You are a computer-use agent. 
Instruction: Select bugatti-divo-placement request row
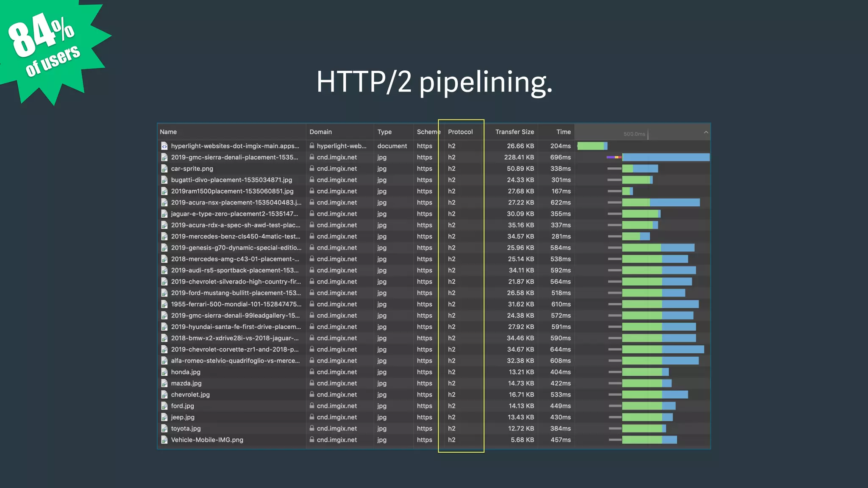231,180
